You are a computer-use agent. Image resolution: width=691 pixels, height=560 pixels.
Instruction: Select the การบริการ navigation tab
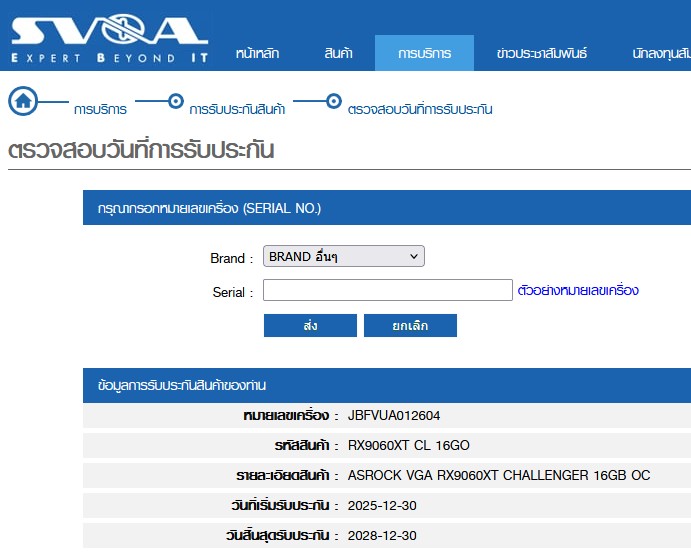424,54
